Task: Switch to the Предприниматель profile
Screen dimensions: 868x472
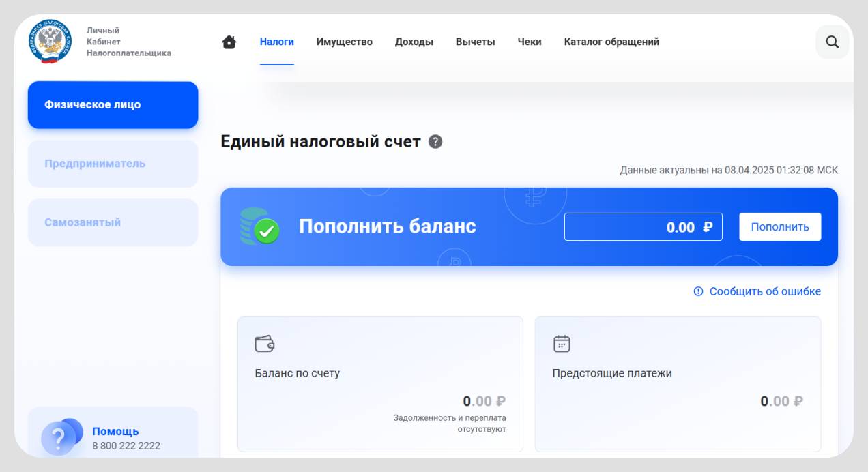Action: pos(113,164)
